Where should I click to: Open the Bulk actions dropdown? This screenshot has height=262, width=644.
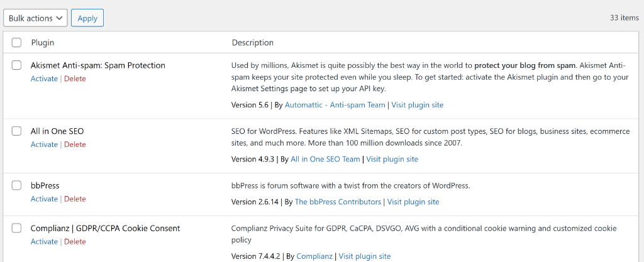click(x=35, y=18)
